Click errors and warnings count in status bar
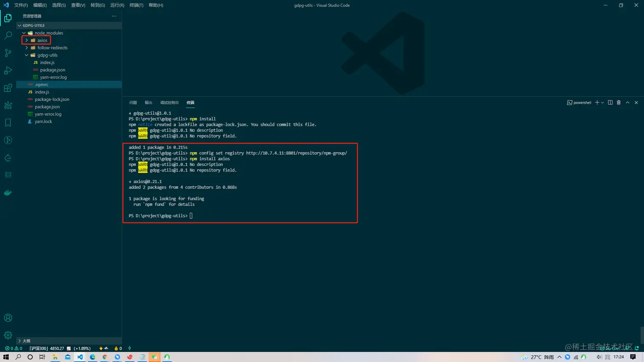Viewport: 644px width, 362px height. click(14, 348)
